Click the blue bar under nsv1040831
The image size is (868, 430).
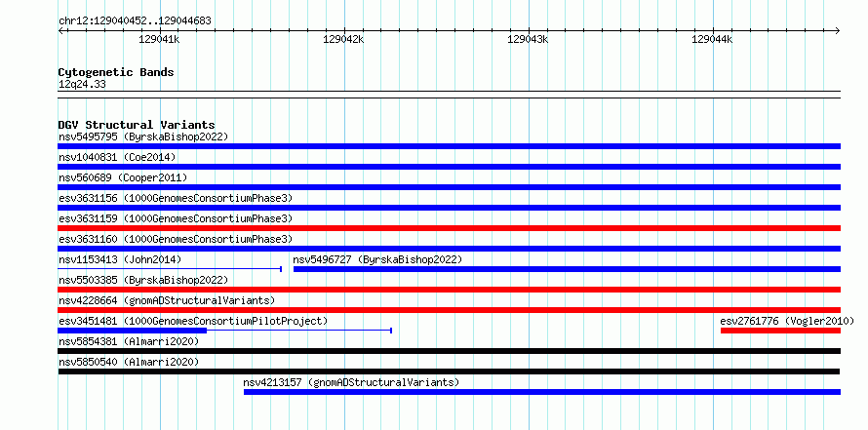coord(449,167)
